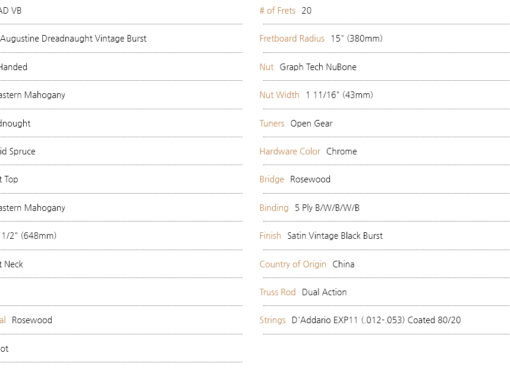Select the Truss Rod label
The image size is (510, 382).
click(278, 292)
